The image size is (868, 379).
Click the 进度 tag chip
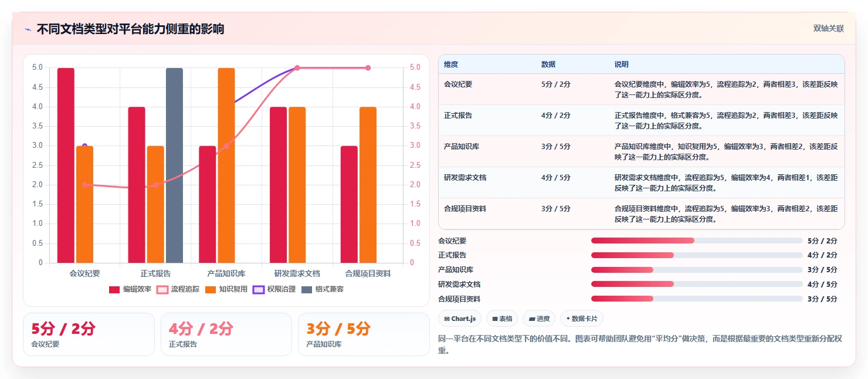click(539, 319)
